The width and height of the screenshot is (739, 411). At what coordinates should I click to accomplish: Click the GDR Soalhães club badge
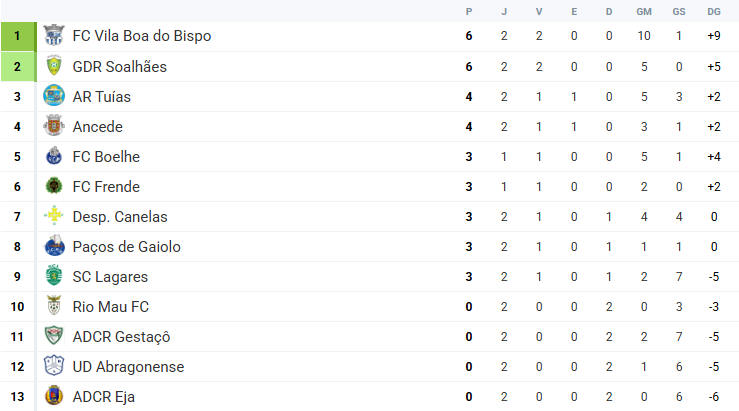pyautogui.click(x=54, y=66)
